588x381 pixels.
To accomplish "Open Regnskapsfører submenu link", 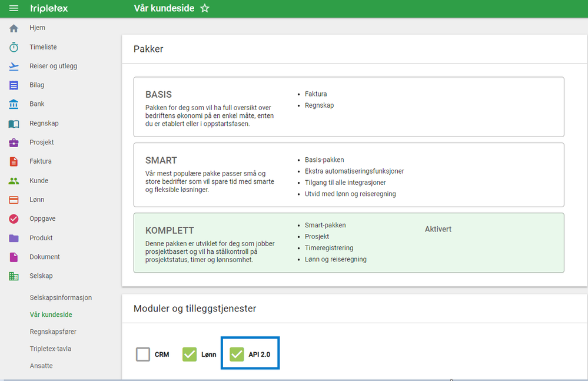I will pyautogui.click(x=53, y=332).
